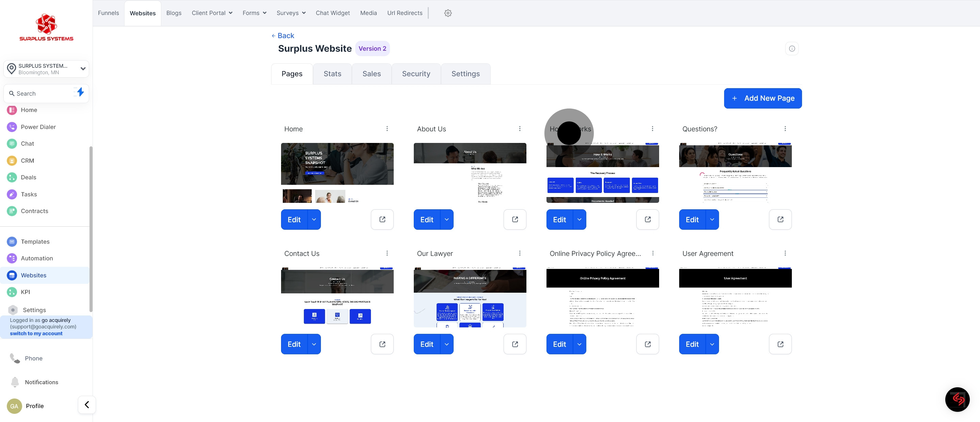The image size is (980, 422).
Task: Click the Back link
Action: tap(283, 35)
